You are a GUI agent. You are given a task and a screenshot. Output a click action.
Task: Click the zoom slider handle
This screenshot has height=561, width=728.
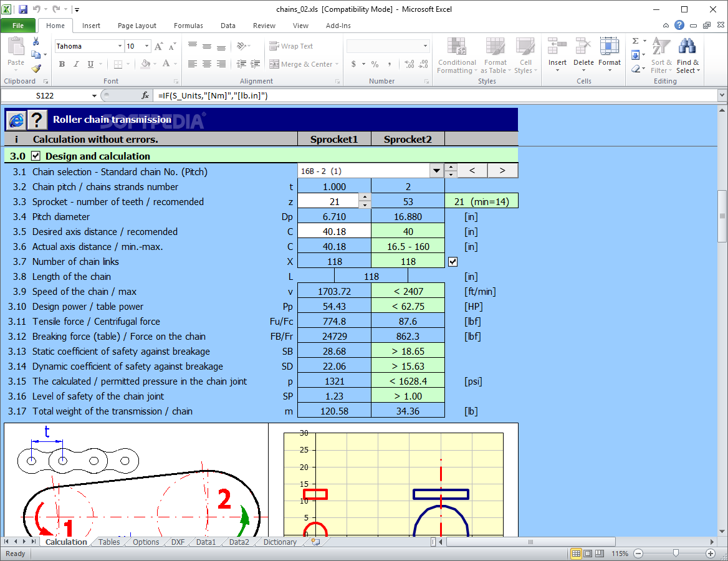pyautogui.click(x=676, y=553)
